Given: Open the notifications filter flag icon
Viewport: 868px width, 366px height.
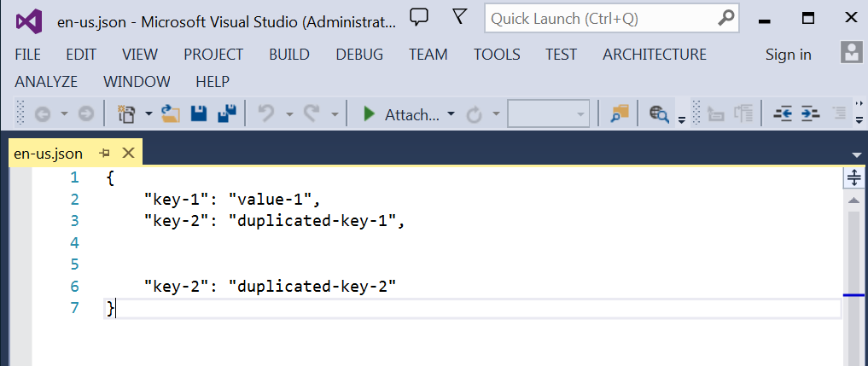Looking at the screenshot, I should tap(459, 16).
